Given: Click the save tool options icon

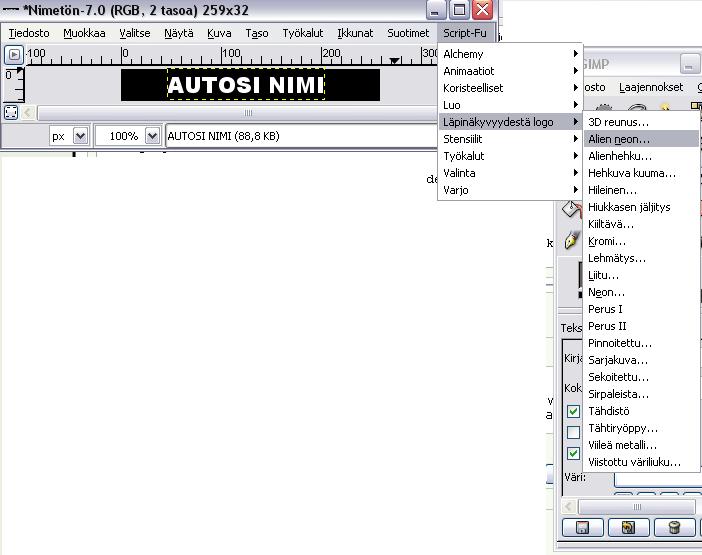Looking at the screenshot, I should click(581, 527).
